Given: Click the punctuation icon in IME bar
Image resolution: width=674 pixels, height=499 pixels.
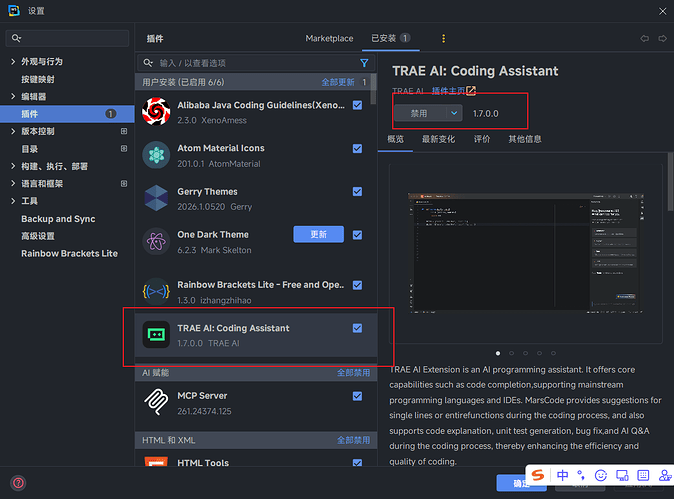Looking at the screenshot, I should point(581,475).
